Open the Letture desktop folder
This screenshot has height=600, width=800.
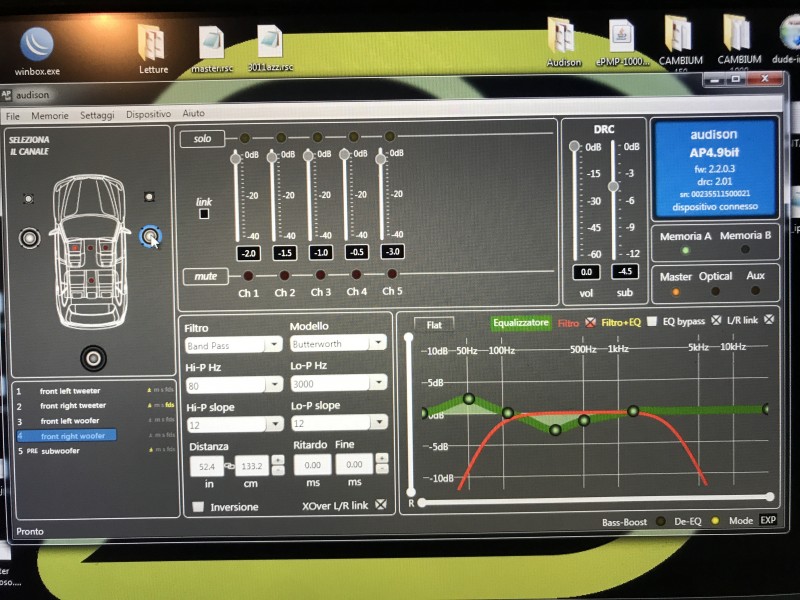[153, 50]
